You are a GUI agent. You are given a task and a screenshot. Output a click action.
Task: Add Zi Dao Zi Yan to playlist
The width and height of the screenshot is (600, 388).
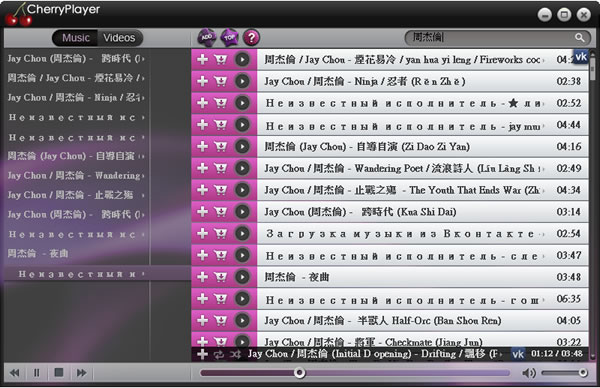[x=202, y=147]
